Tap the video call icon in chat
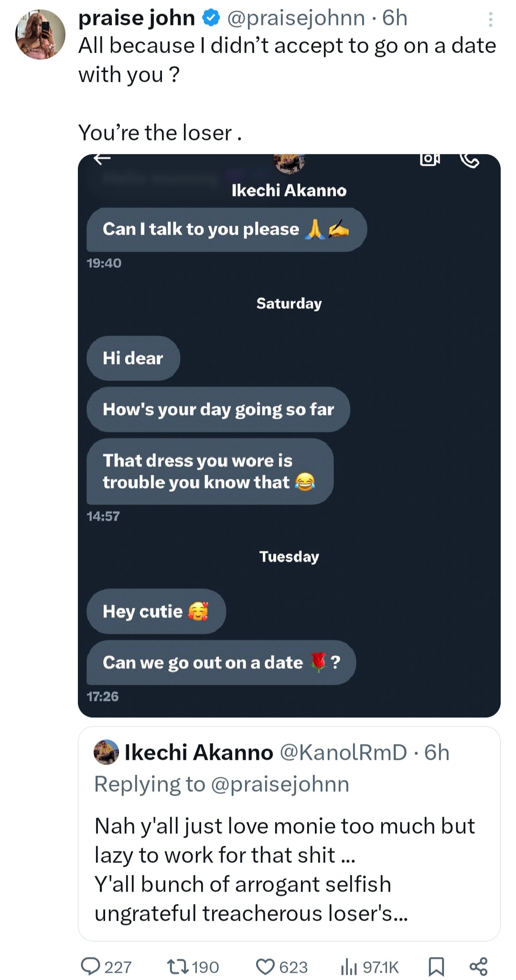 [x=430, y=160]
